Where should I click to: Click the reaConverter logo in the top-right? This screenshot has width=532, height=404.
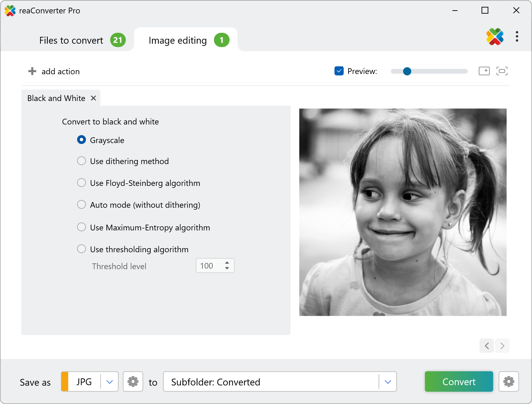coord(495,37)
